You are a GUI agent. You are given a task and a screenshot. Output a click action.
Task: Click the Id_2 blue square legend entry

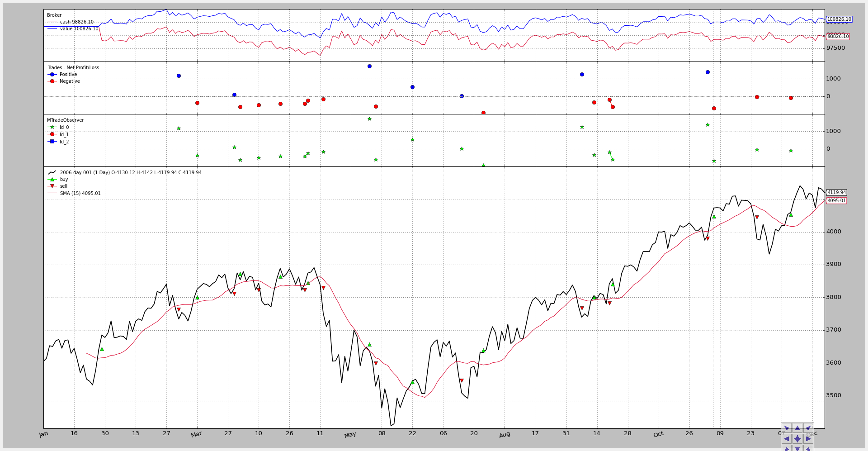(64, 142)
